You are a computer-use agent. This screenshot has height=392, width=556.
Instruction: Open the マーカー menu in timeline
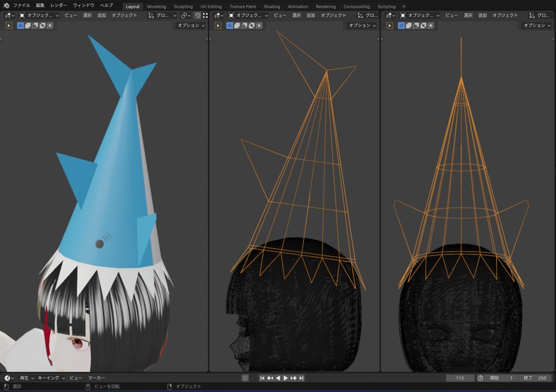pos(97,378)
